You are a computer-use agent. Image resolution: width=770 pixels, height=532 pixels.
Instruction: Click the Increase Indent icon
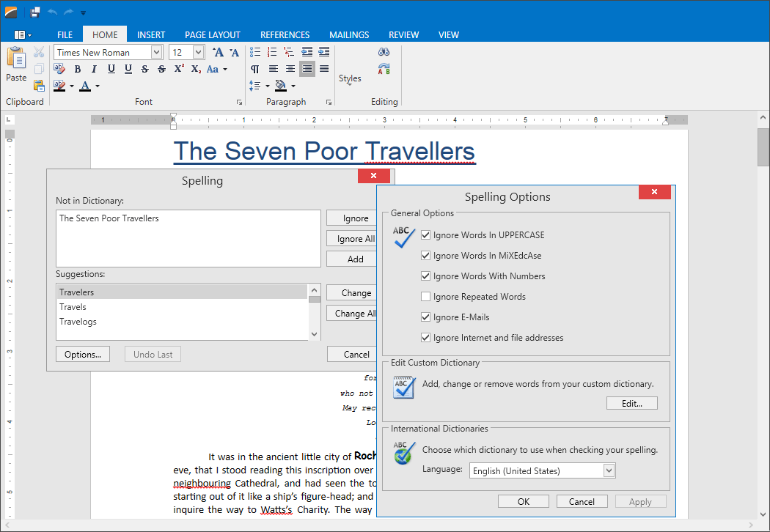pyautogui.click(x=325, y=51)
